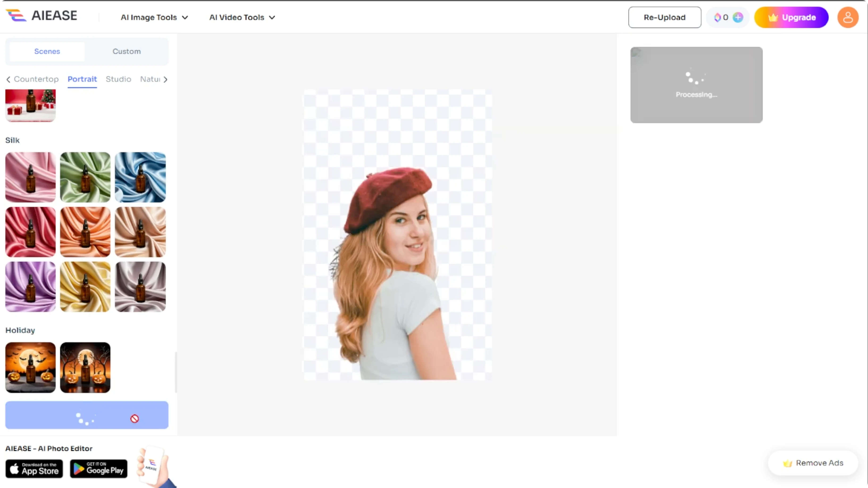Click the scenes panel scrollbar
The image size is (868, 488).
pos(175,372)
